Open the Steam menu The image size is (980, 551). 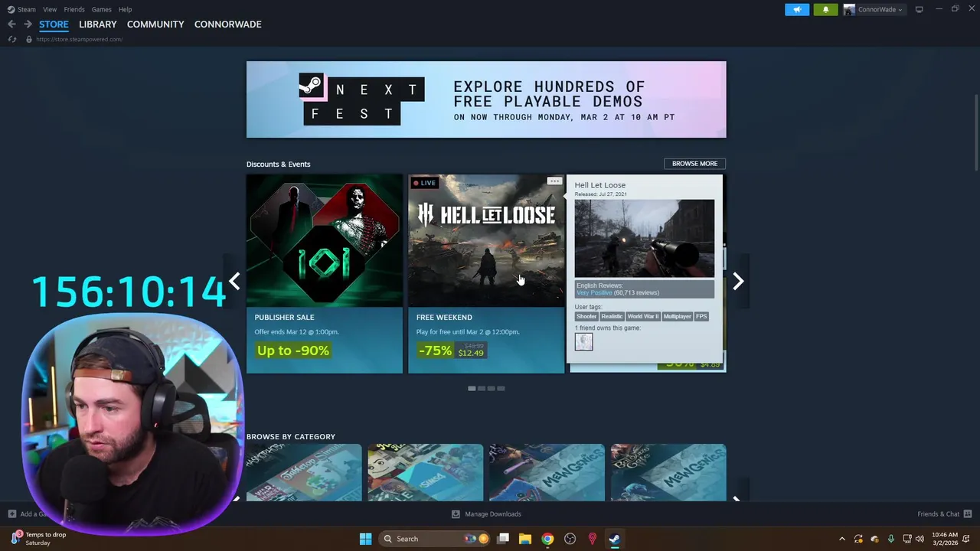[x=27, y=9]
